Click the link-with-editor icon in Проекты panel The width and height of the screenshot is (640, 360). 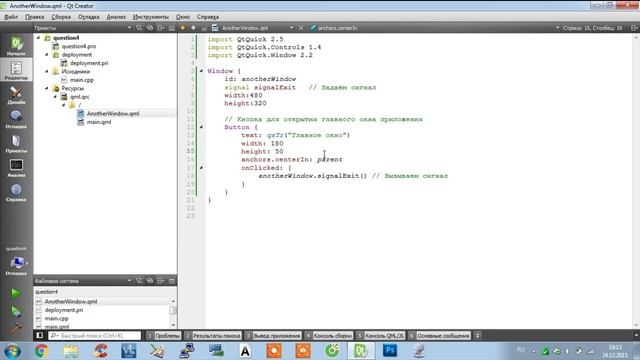[x=150, y=28]
